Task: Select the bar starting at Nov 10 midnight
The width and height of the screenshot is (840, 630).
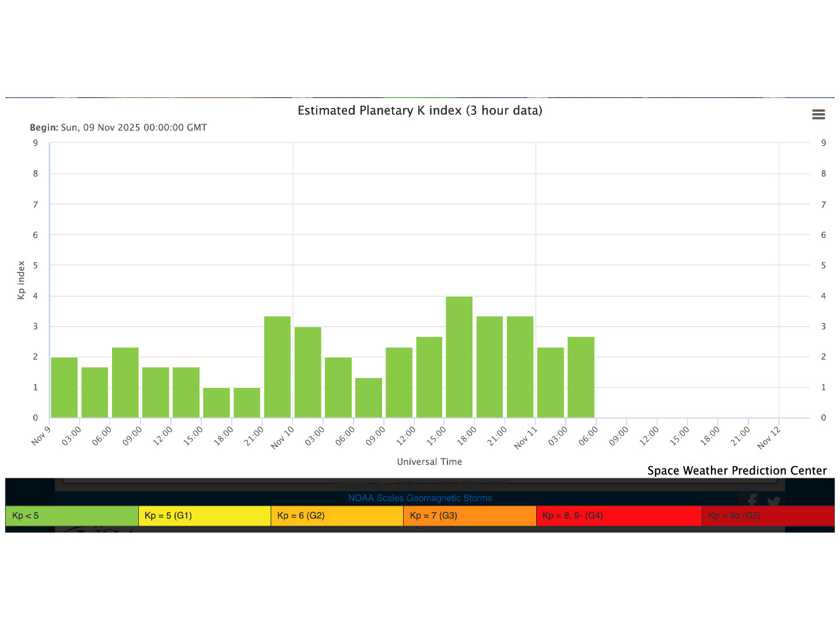Action: (x=307, y=372)
